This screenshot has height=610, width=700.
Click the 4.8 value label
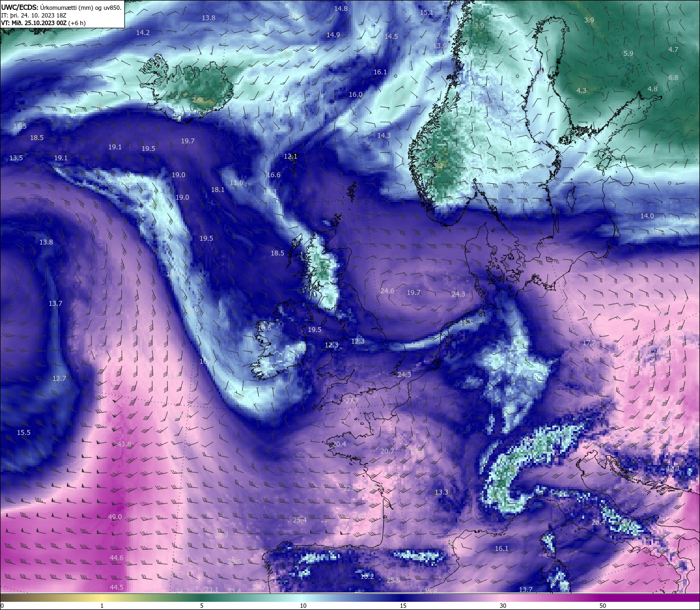(x=652, y=89)
